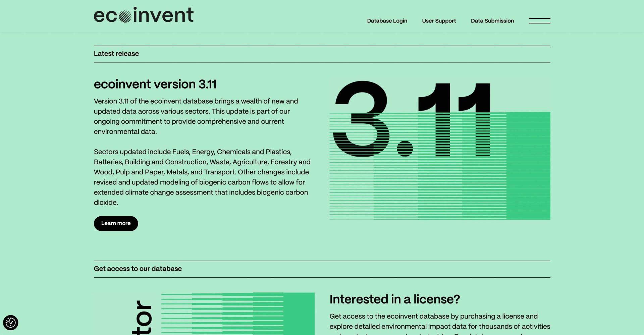Click the "Interested in a license?" heading
The height and width of the screenshot is (335, 644).
pos(394,299)
